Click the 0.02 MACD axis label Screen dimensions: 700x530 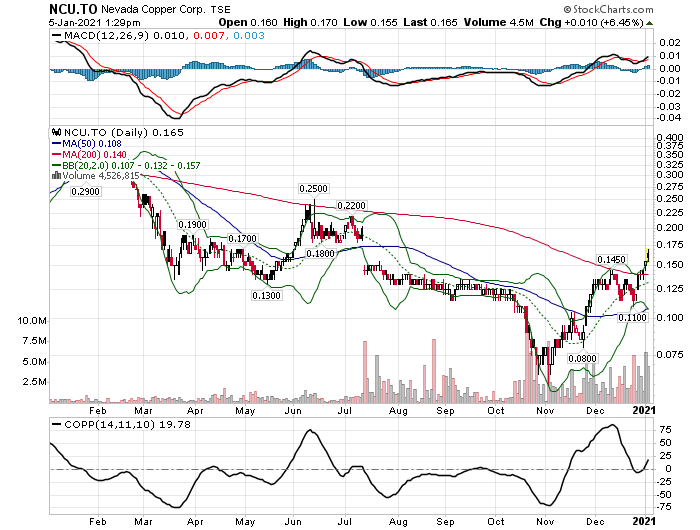[x=670, y=42]
